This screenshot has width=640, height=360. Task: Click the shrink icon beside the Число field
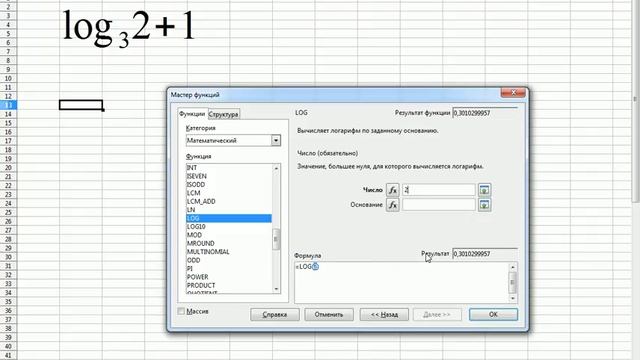tap(484, 190)
